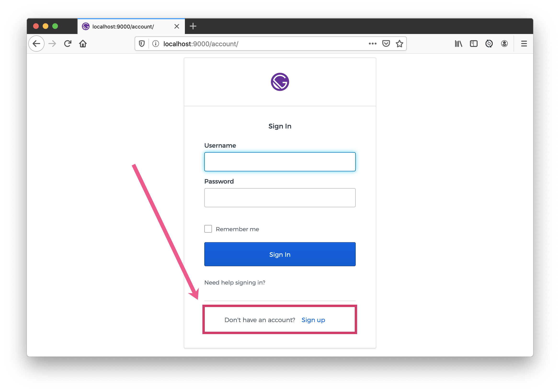Open the hamburger application menu
Viewport: 560px width, 392px height.
(524, 44)
